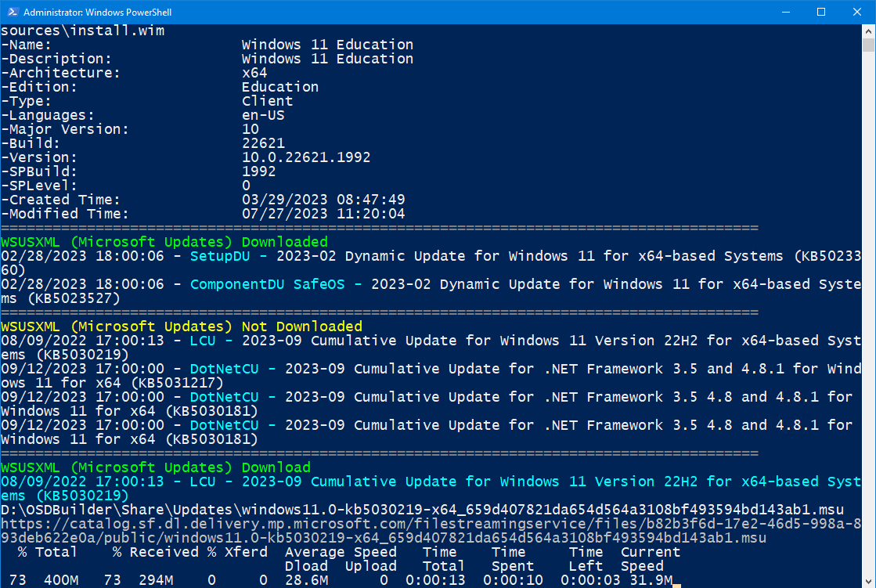Click Edition value 'Education'
This screenshot has width=876, height=588.
coord(280,87)
